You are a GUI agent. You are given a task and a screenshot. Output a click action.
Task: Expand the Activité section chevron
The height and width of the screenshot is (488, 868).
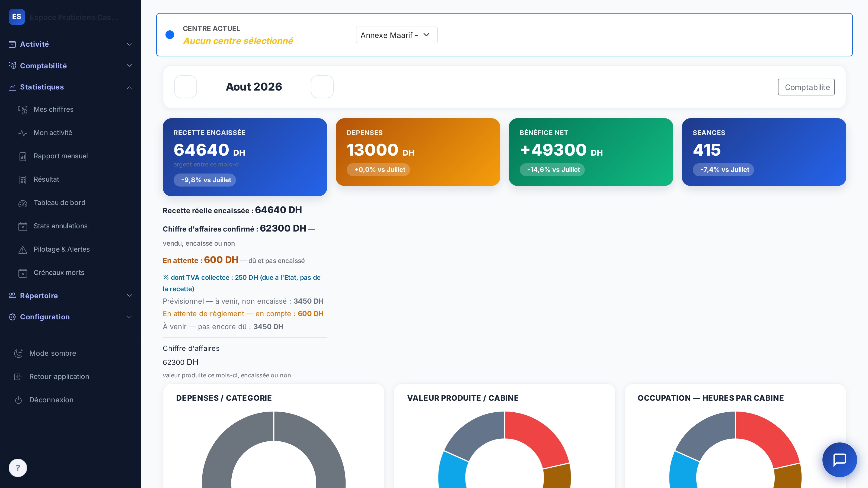(x=129, y=44)
